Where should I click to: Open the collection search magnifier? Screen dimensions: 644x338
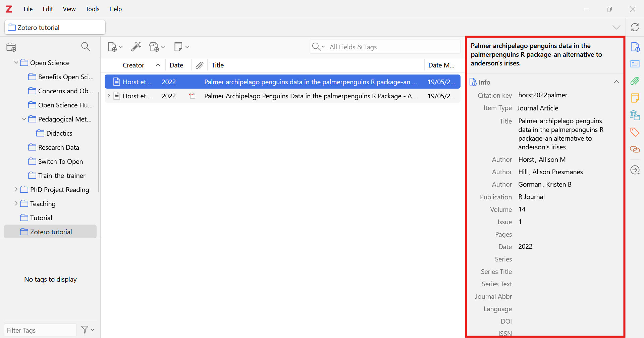(86, 47)
